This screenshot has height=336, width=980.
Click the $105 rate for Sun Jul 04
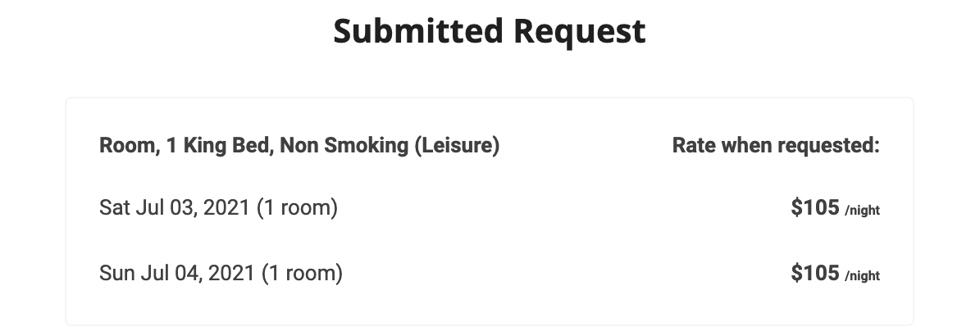point(815,274)
